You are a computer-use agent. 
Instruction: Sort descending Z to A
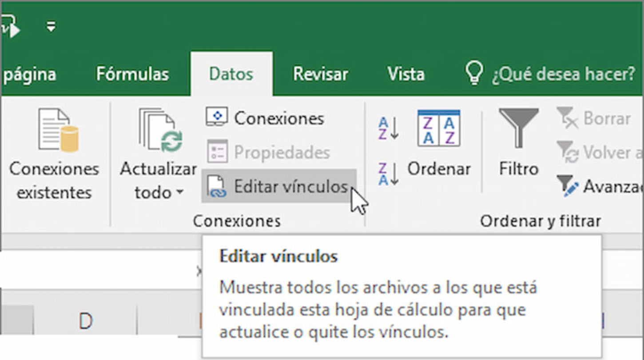(388, 174)
